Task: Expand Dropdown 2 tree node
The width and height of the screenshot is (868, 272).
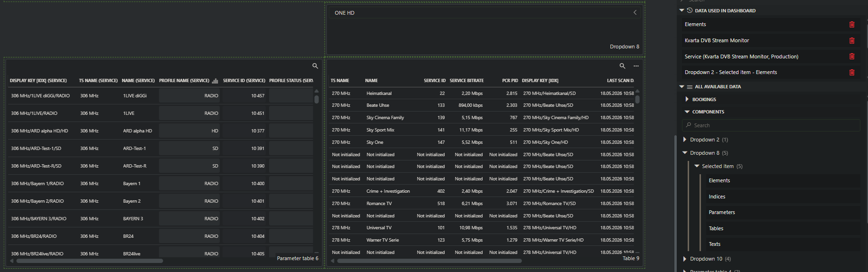Action: pyautogui.click(x=685, y=140)
